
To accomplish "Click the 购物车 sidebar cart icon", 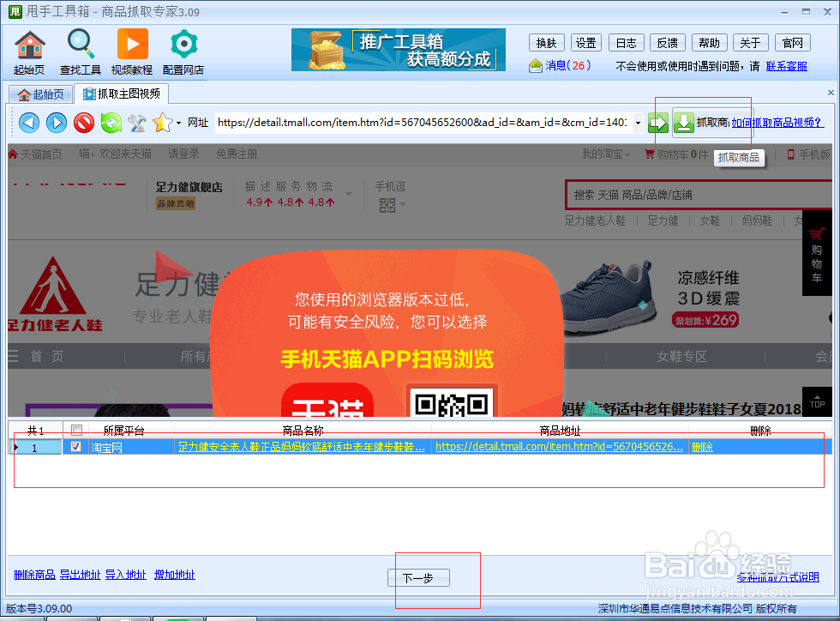I will click(x=816, y=253).
